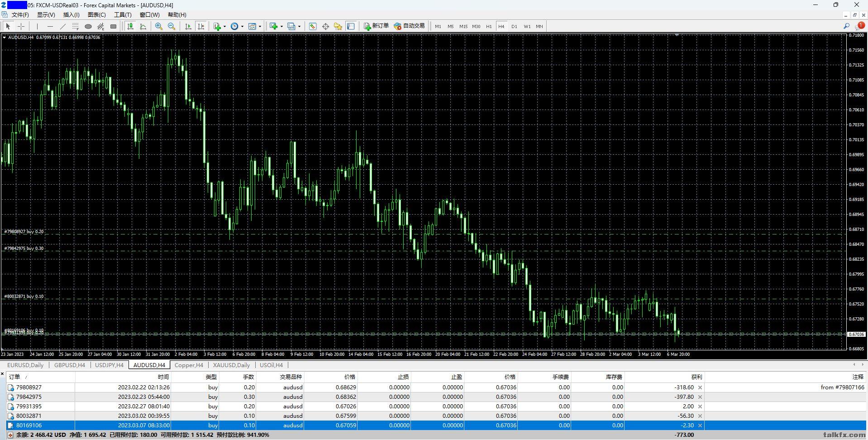
Task: Switch to the Copper,H4 chart tab
Action: pyautogui.click(x=189, y=365)
